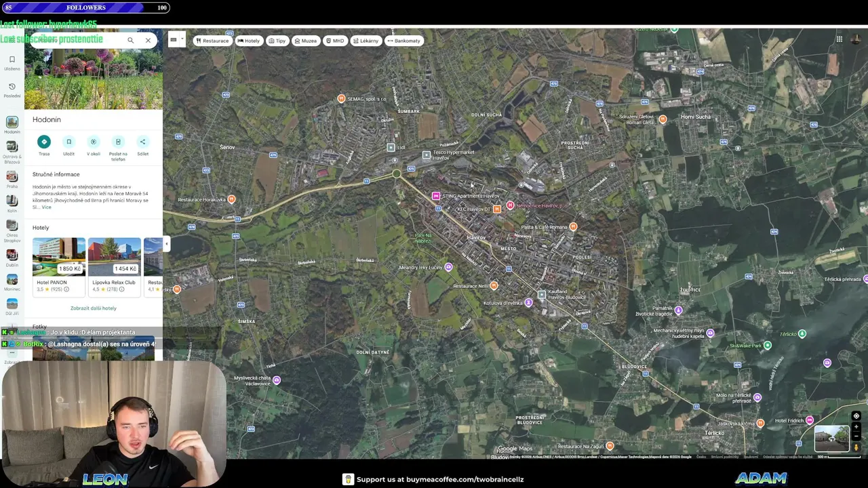
Task: Filter map by Muzea chip
Action: pos(306,41)
